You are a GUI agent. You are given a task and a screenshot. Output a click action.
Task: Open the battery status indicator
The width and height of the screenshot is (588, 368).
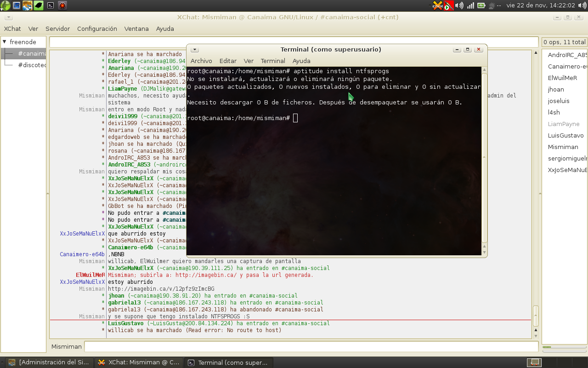(x=481, y=6)
